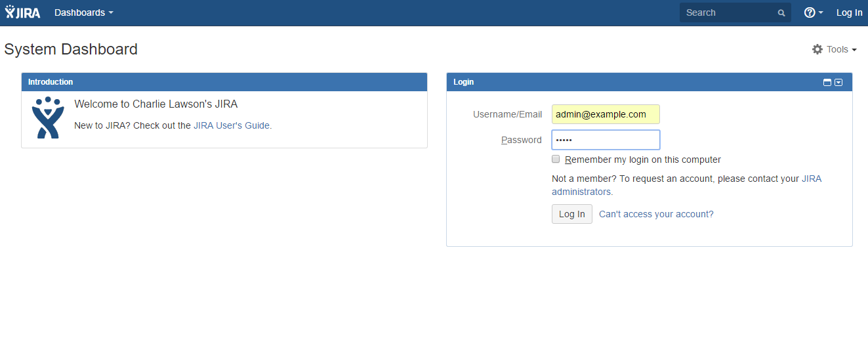Screen dimensions: 868x342
Task: Click the Username/Email input field
Action: [x=606, y=114]
